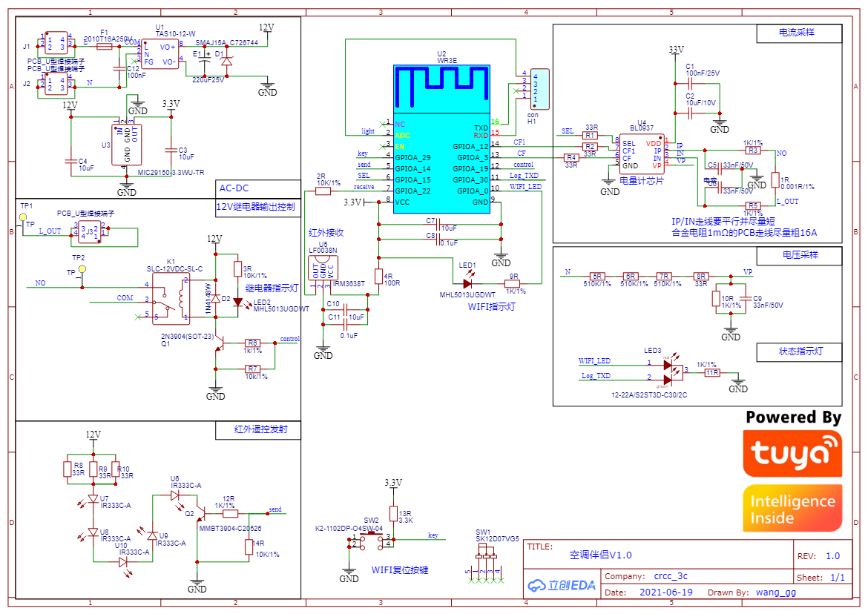Screen dimensions: 868x614
Task: Select relay K1 SLC-12VDC-SL-C symbol
Action: 171,300
